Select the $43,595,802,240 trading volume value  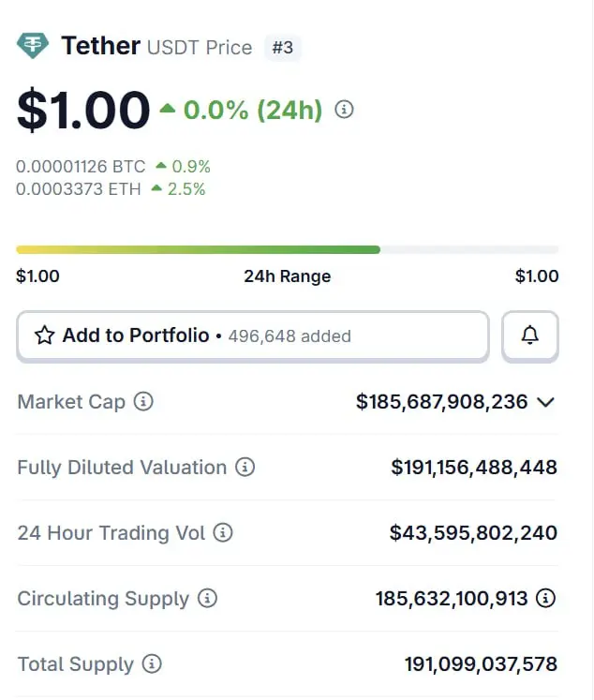coord(473,533)
